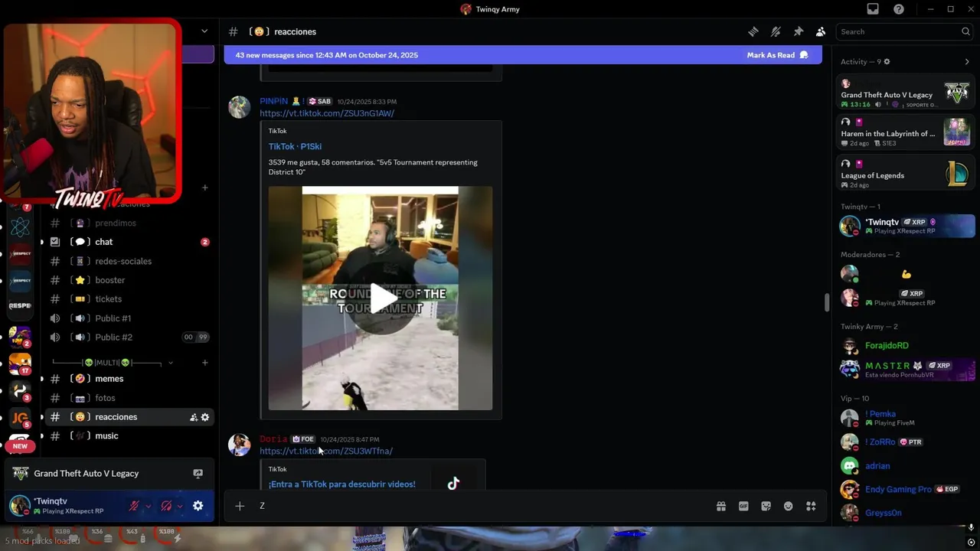
Task: Open the GIF picker
Action: tap(743, 506)
